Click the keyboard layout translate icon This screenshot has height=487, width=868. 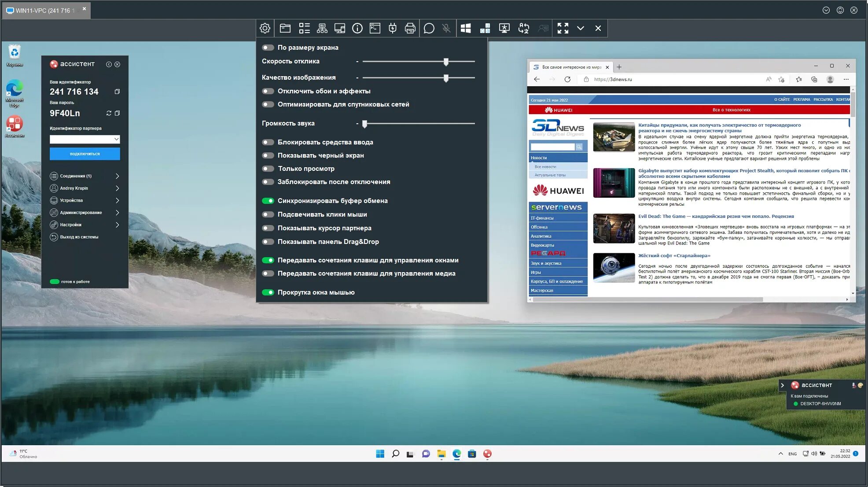523,29
